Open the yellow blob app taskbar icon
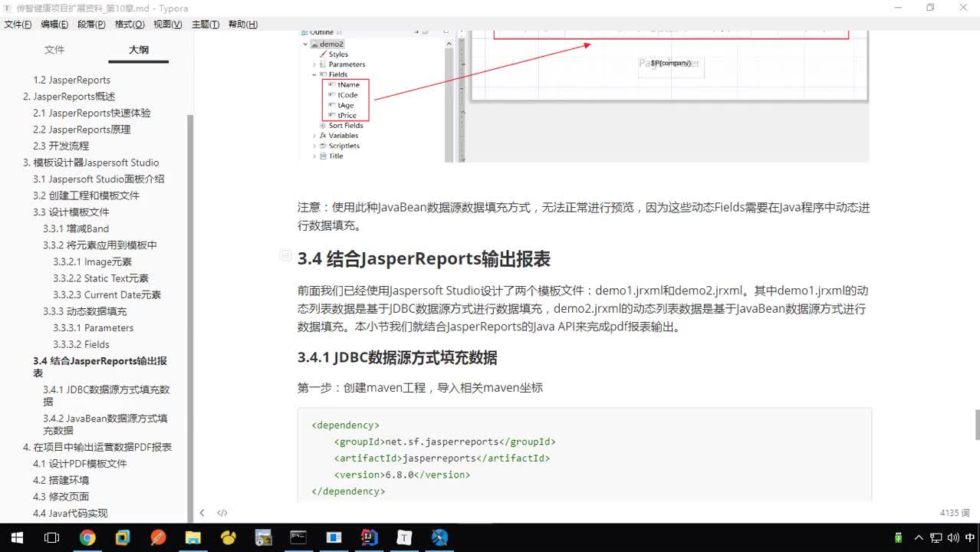The width and height of the screenshot is (980, 552). click(x=229, y=537)
